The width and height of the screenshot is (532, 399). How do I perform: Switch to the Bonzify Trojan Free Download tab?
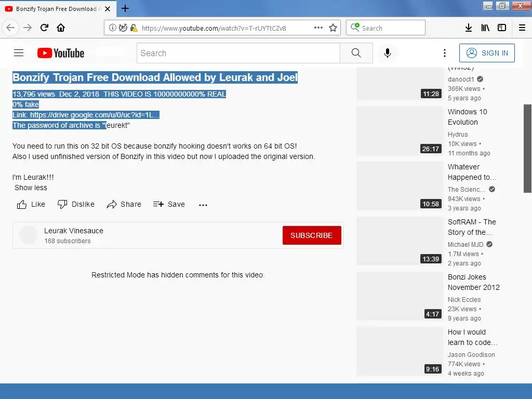click(x=58, y=8)
